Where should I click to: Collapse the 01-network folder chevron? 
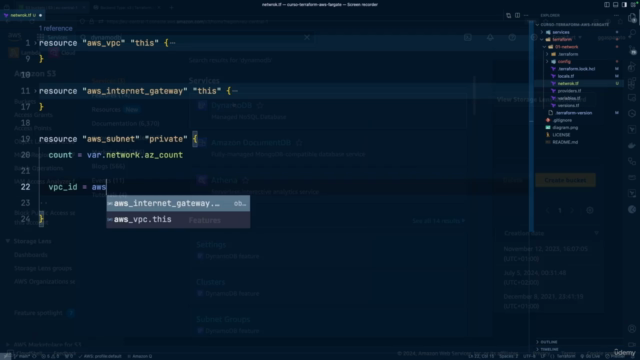coord(544,47)
